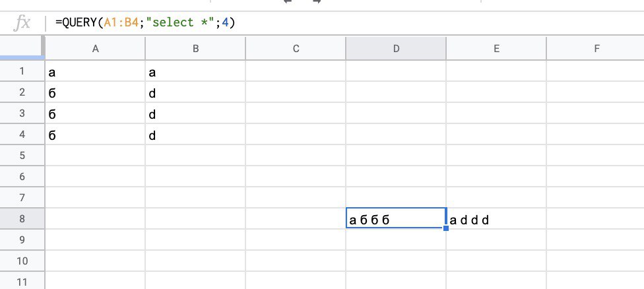The width and height of the screenshot is (644, 289).
Task: Select column E header
Action: (x=496, y=48)
